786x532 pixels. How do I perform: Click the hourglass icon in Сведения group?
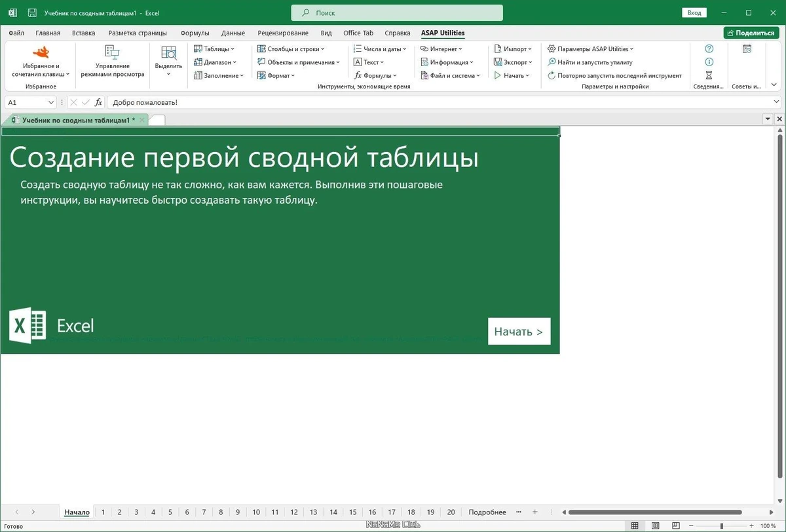click(709, 75)
